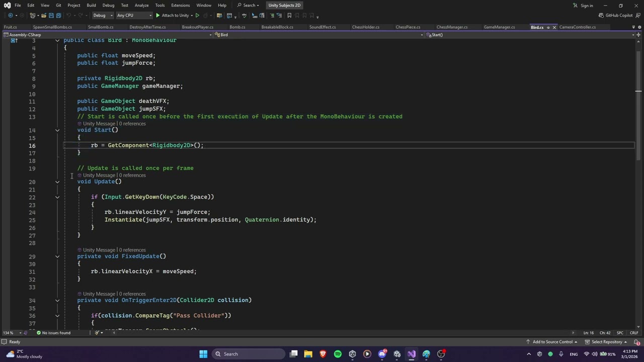Switch to the Fruit.cs tab
This screenshot has width=644, height=362.
click(11, 27)
